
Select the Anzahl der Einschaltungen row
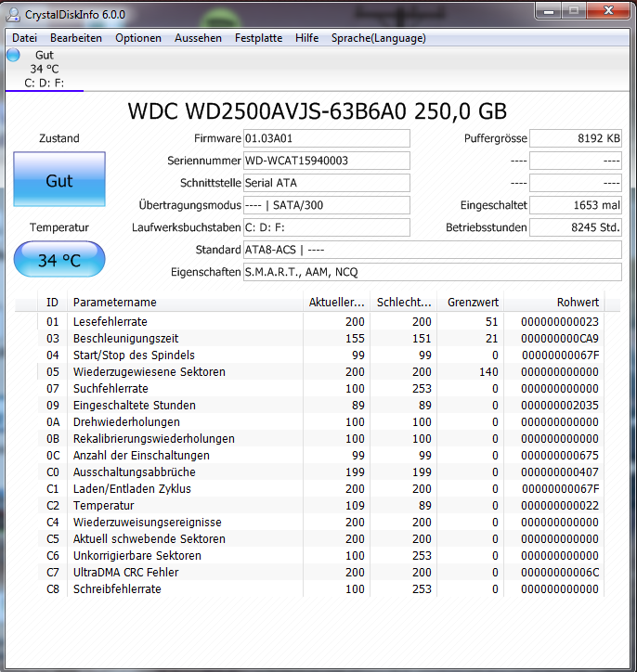[x=320, y=455]
